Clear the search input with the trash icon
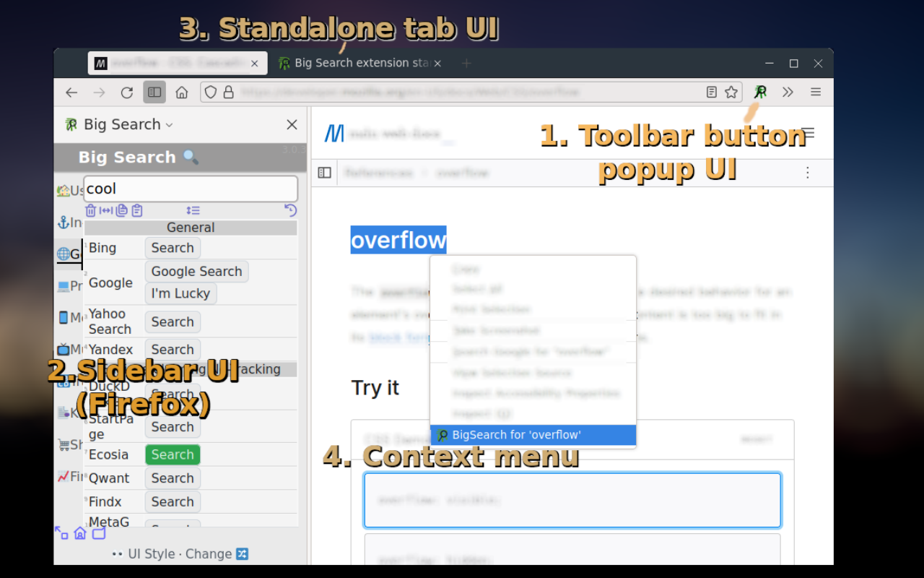924x578 pixels. (x=90, y=210)
